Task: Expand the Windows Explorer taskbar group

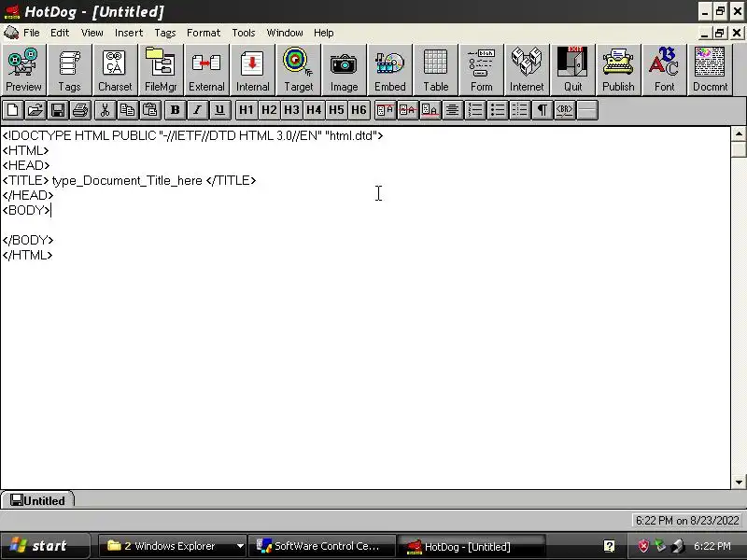Action: [x=240, y=546]
